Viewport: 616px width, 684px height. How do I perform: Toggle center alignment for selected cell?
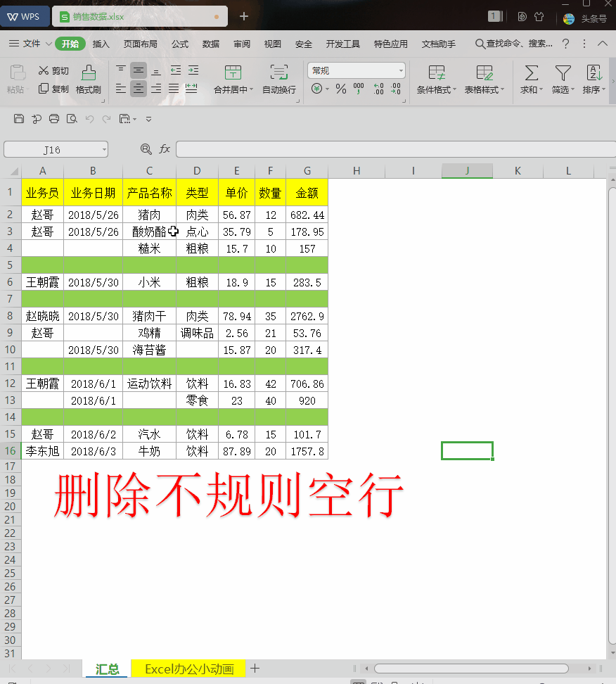pyautogui.click(x=138, y=88)
